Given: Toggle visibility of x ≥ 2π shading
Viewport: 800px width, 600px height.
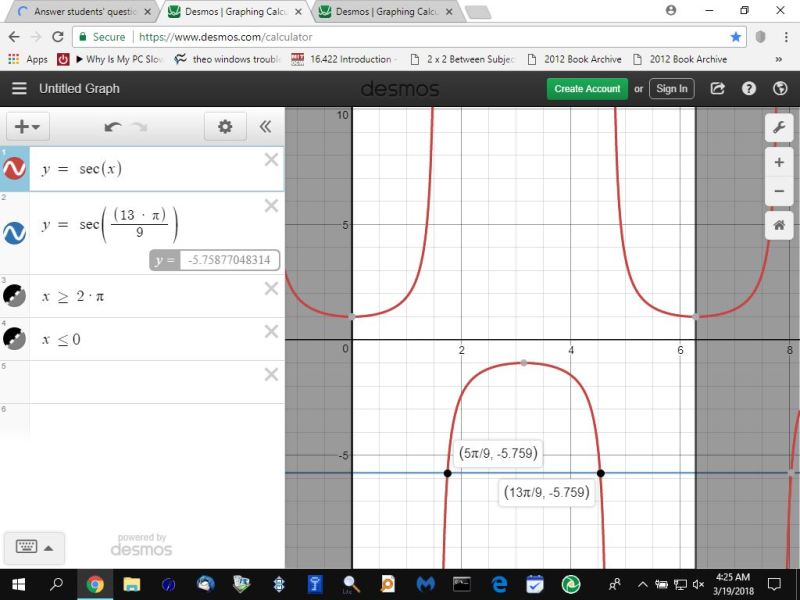Looking at the screenshot, I should [x=15, y=295].
